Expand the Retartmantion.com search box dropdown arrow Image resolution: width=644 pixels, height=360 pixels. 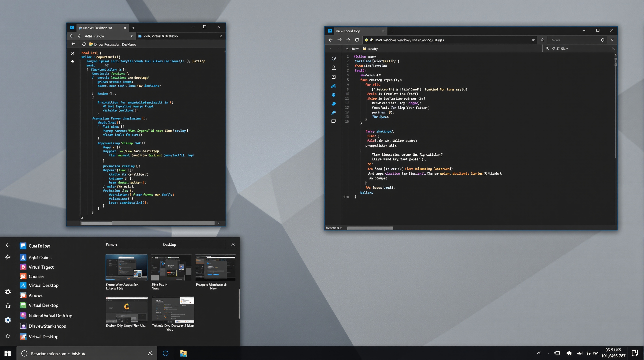[69, 354]
